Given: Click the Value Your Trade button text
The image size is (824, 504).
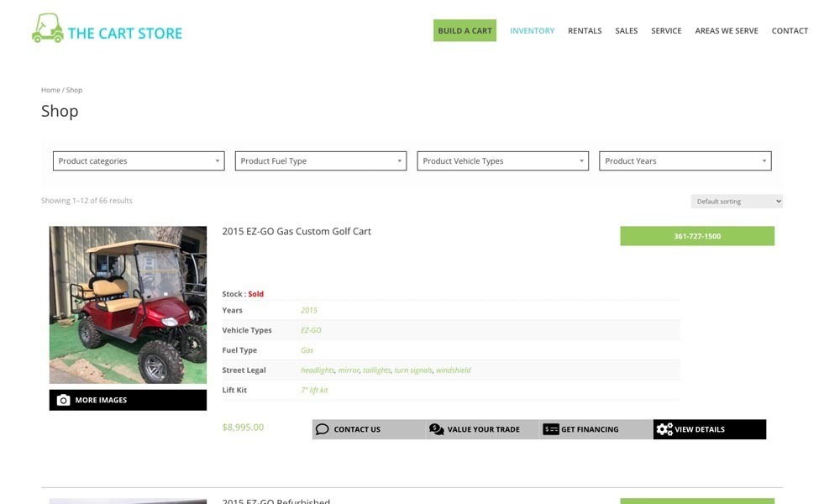Looking at the screenshot, I should click(484, 429).
